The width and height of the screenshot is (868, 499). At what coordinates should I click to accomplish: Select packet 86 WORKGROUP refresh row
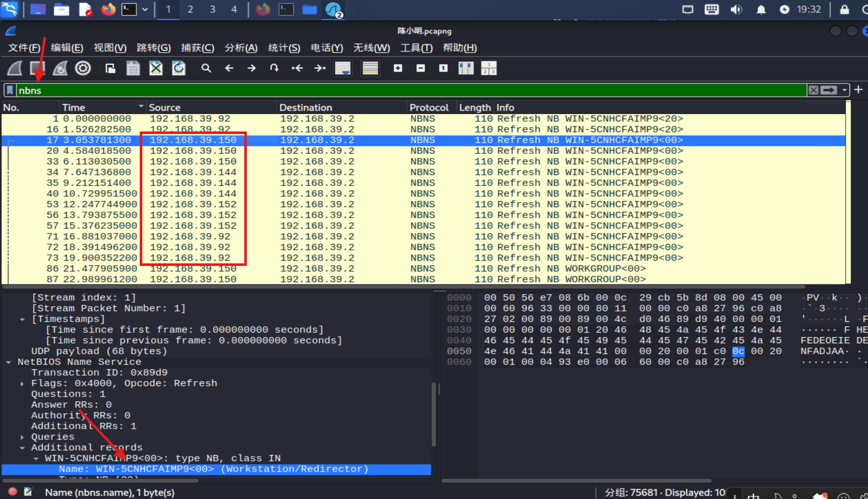point(423,268)
